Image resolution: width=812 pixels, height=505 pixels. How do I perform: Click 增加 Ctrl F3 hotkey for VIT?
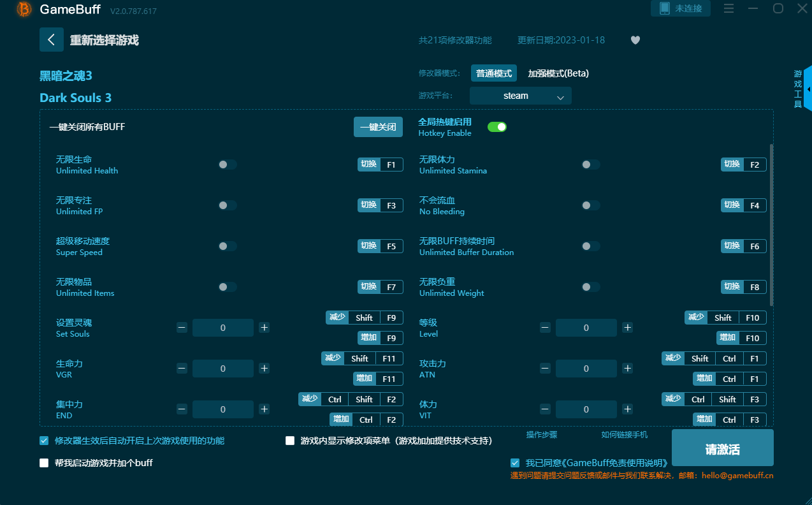[730, 420]
